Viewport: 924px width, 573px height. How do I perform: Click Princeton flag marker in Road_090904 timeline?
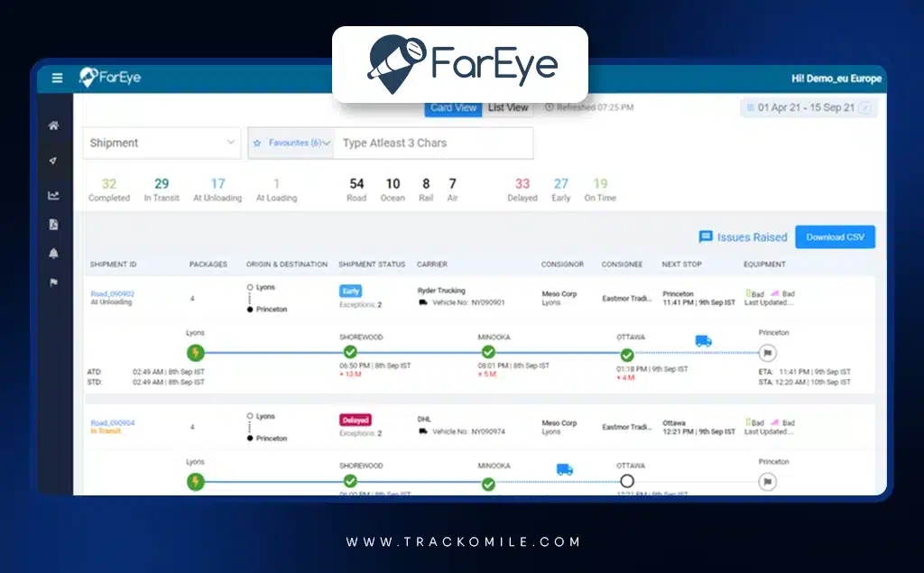(767, 482)
